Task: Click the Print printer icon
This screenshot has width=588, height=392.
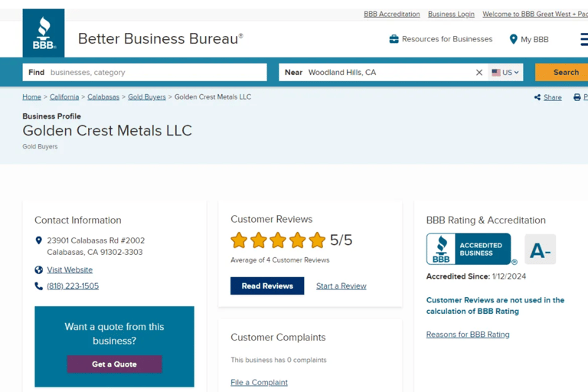Action: coord(579,97)
